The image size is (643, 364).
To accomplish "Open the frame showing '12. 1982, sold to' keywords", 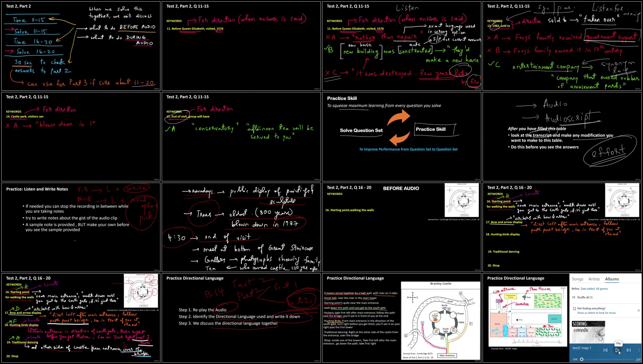I will click(x=562, y=46).
